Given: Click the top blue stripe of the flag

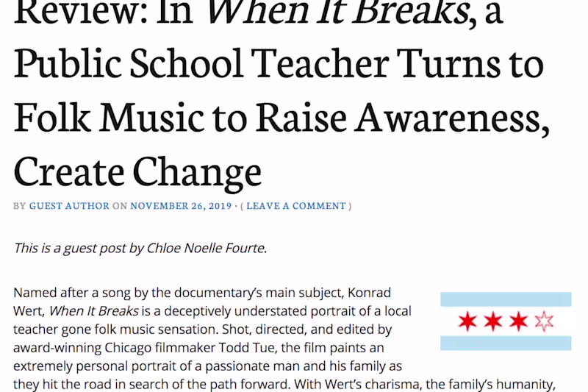Looking at the screenshot, I should pos(506,299).
